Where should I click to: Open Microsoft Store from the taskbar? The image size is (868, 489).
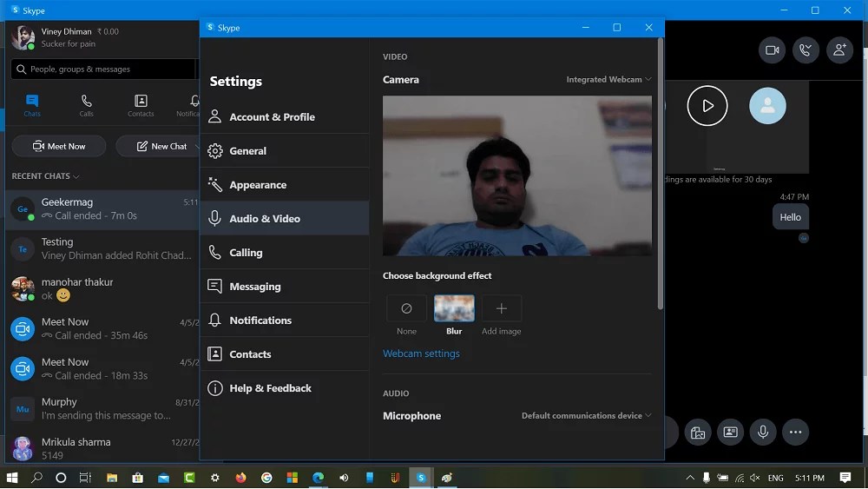click(x=137, y=478)
